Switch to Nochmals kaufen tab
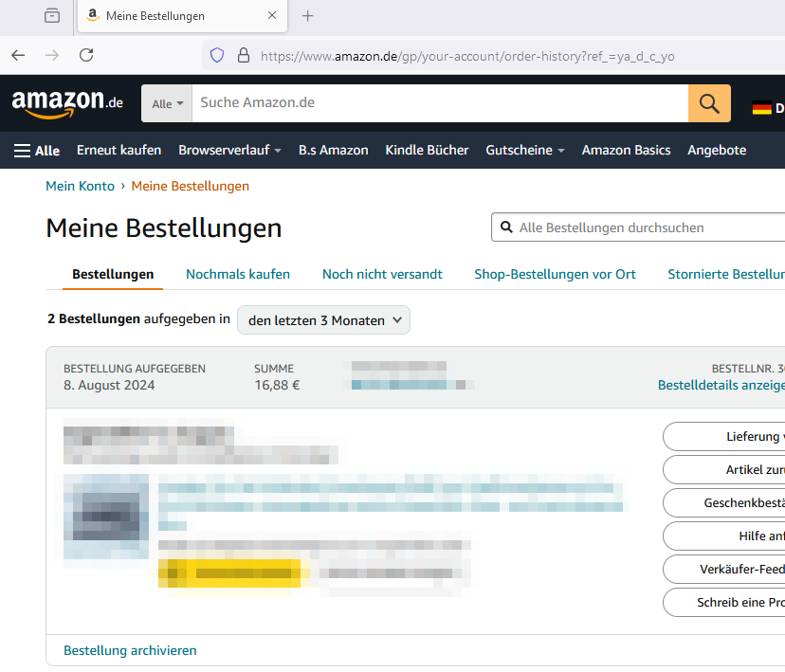This screenshot has width=785, height=672. [x=238, y=274]
